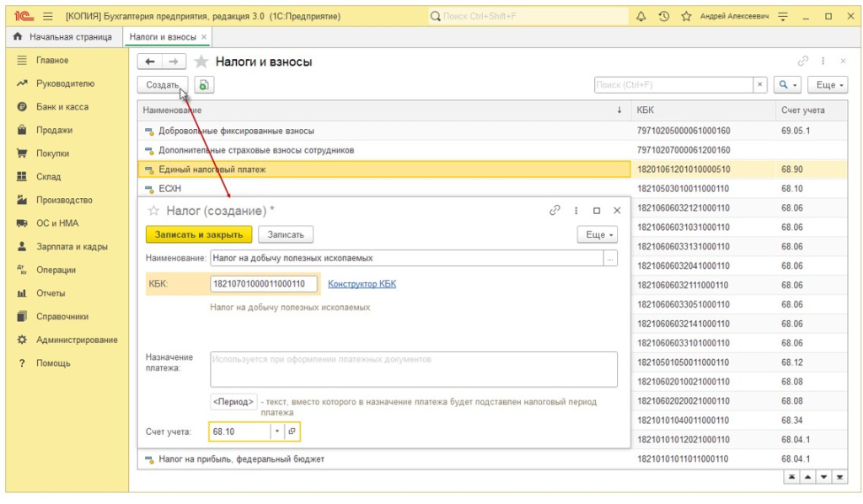
Task: Click the notifications bell icon
Action: coord(641,16)
